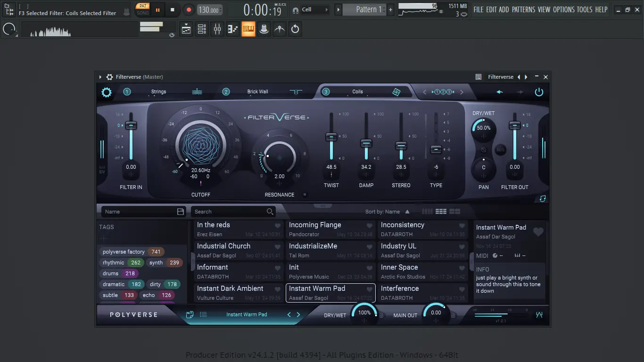Pause playback with the pause button

(x=157, y=9)
